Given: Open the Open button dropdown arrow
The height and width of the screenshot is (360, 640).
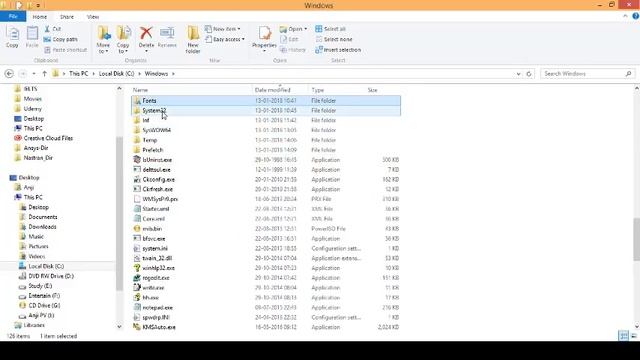Looking at the screenshot, I should pos(305,29).
